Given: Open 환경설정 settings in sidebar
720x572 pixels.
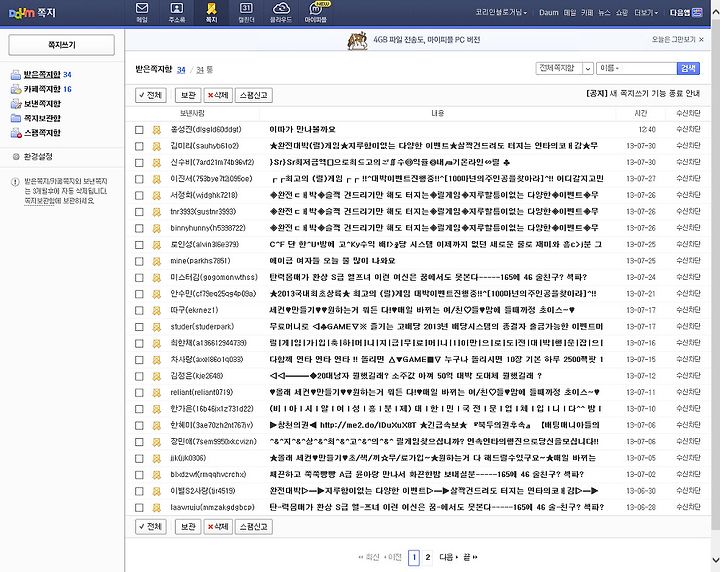Looking at the screenshot, I should (x=38, y=157).
